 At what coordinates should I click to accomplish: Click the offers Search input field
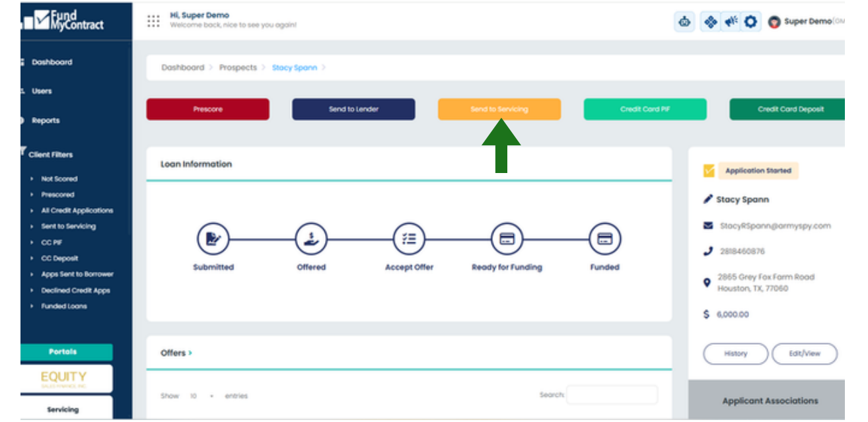click(x=612, y=395)
